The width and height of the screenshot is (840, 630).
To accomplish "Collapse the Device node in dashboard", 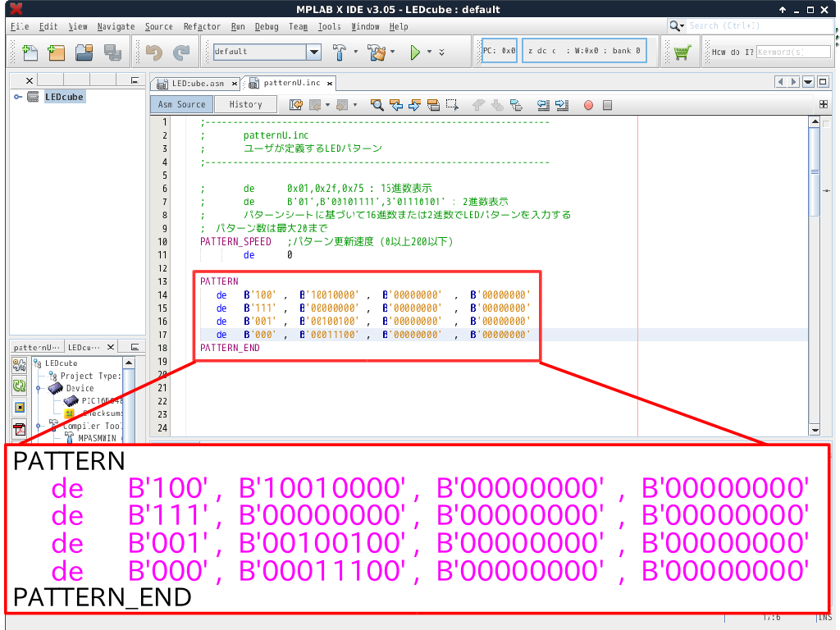I will (x=38, y=388).
